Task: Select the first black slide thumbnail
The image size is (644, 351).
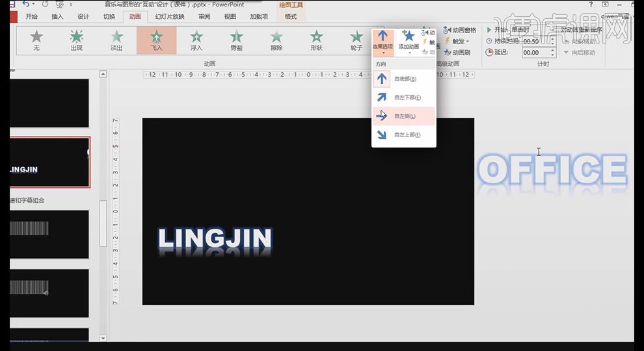Action: pos(49,103)
